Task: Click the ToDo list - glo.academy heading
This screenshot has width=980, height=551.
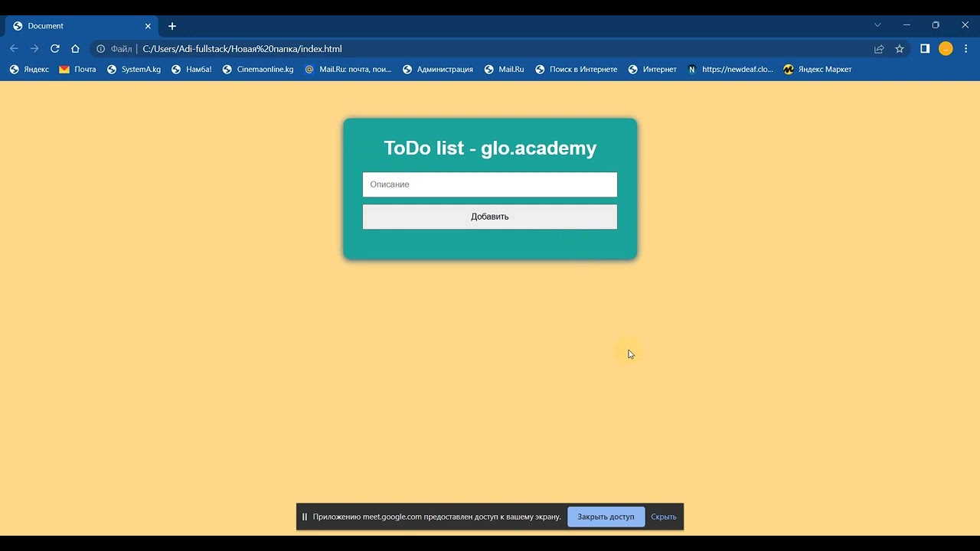Action: click(x=490, y=148)
